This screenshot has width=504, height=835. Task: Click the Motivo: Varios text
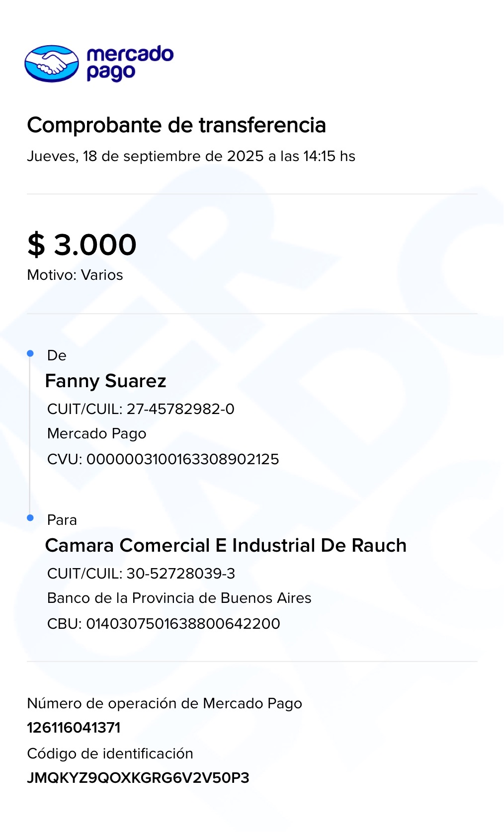pos(75,275)
